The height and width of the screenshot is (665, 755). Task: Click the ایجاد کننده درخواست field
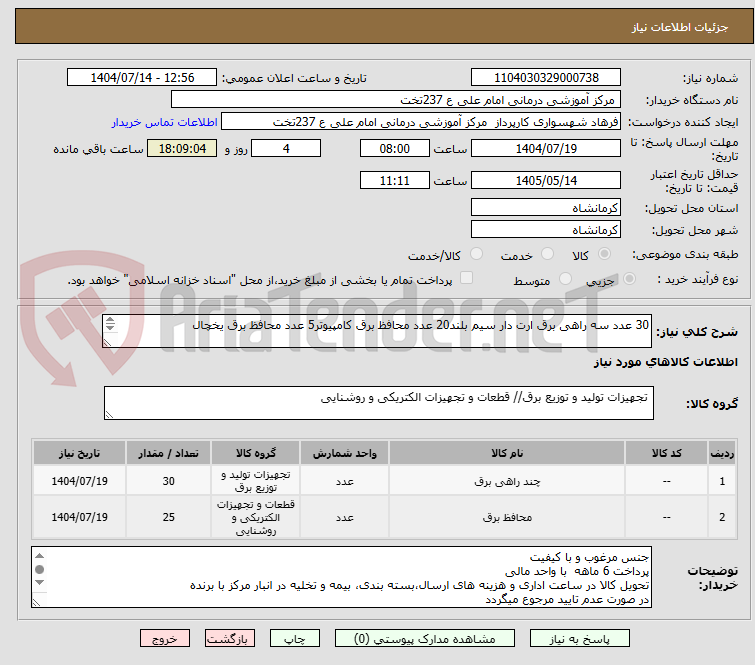click(x=421, y=122)
